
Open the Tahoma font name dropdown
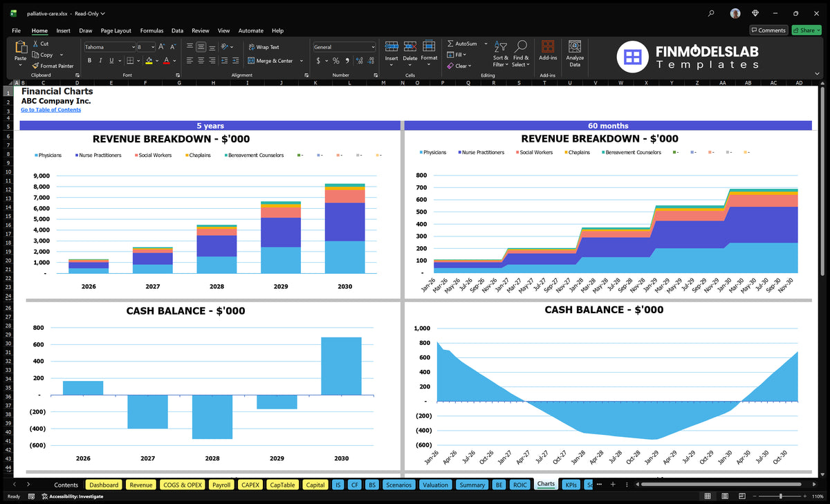coord(132,47)
